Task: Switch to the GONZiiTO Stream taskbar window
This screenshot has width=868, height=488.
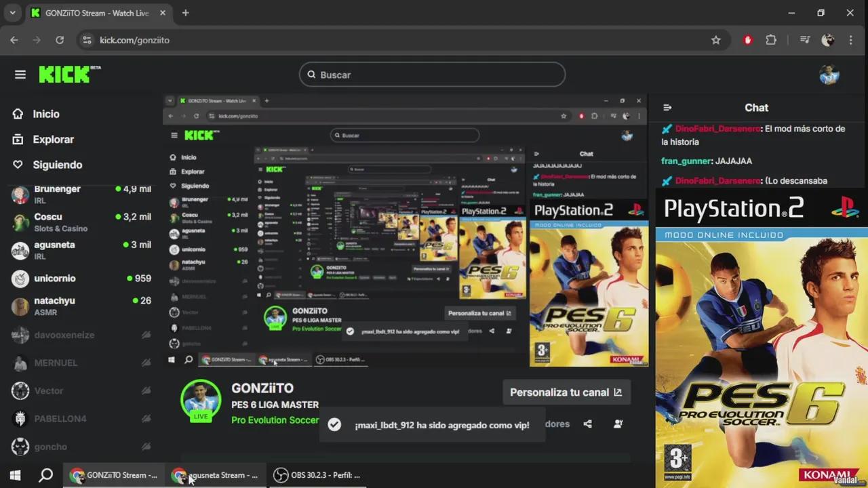Action: [x=113, y=475]
